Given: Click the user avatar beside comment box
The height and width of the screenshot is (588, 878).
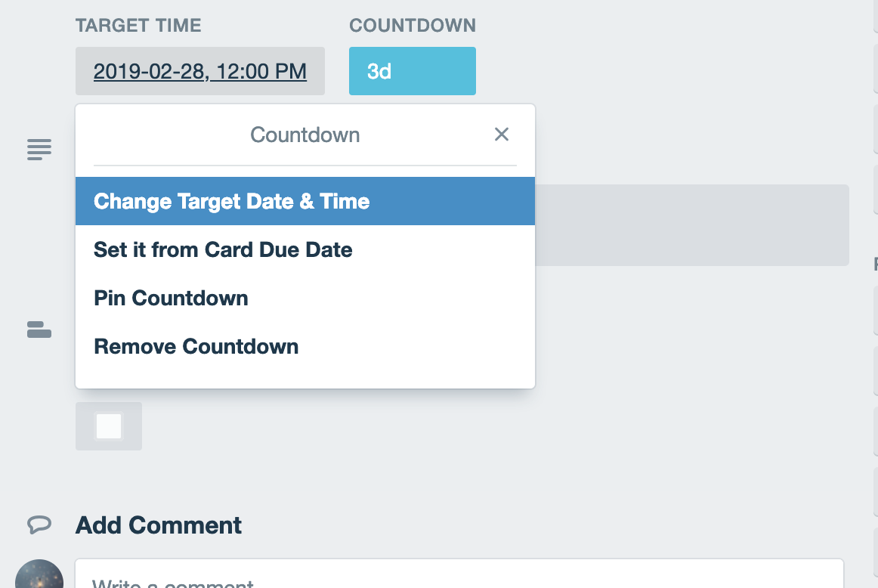Looking at the screenshot, I should (x=39, y=576).
